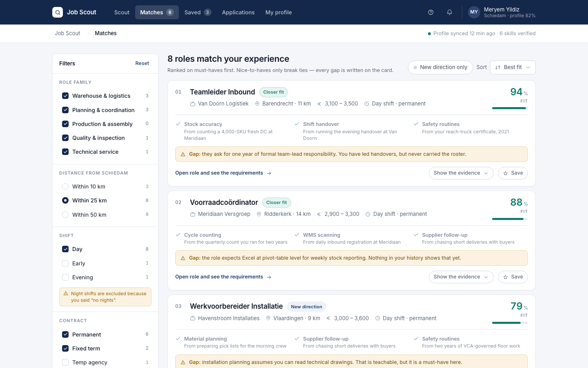Click the star icon on Teamleider Inbound Save
Viewport: 588px width, 368px height.
[506, 173]
